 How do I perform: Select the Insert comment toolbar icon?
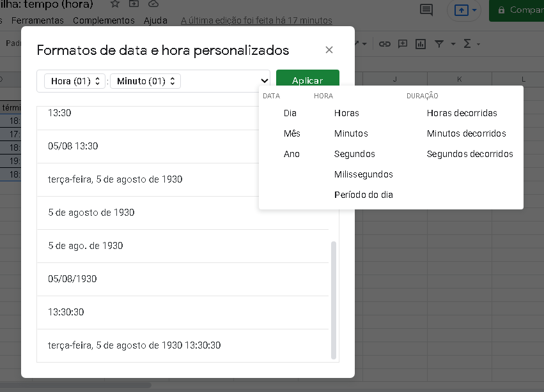pos(403,43)
